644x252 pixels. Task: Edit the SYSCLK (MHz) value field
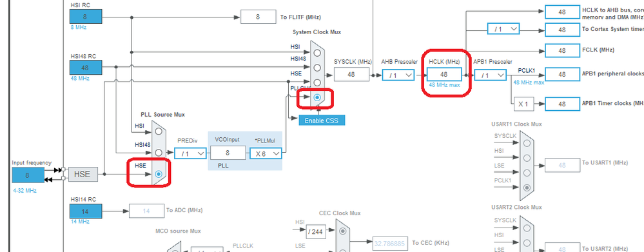[351, 75]
